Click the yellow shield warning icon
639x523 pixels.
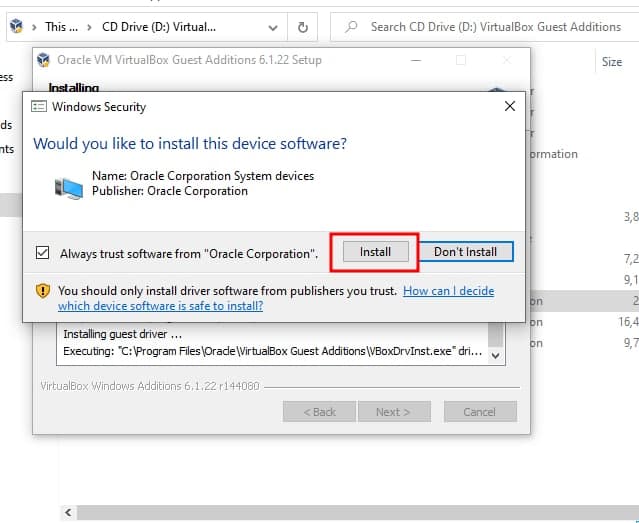click(43, 291)
